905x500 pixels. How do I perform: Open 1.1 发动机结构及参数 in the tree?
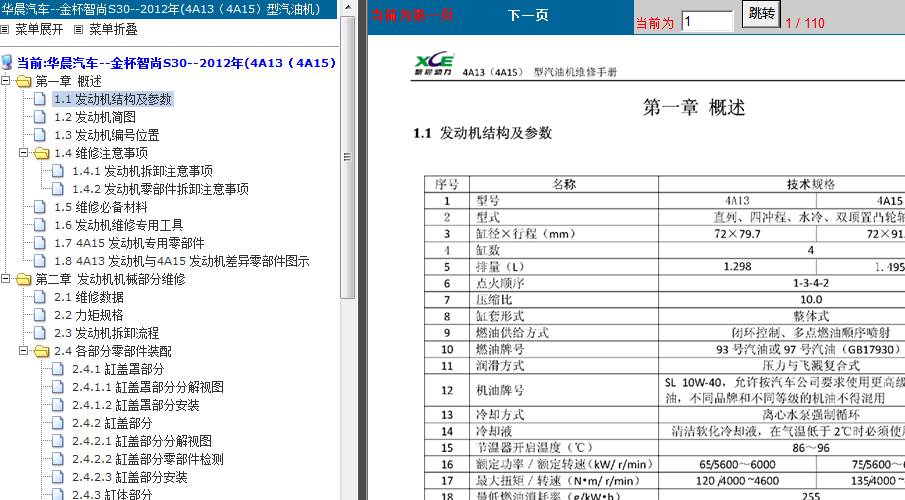point(113,99)
